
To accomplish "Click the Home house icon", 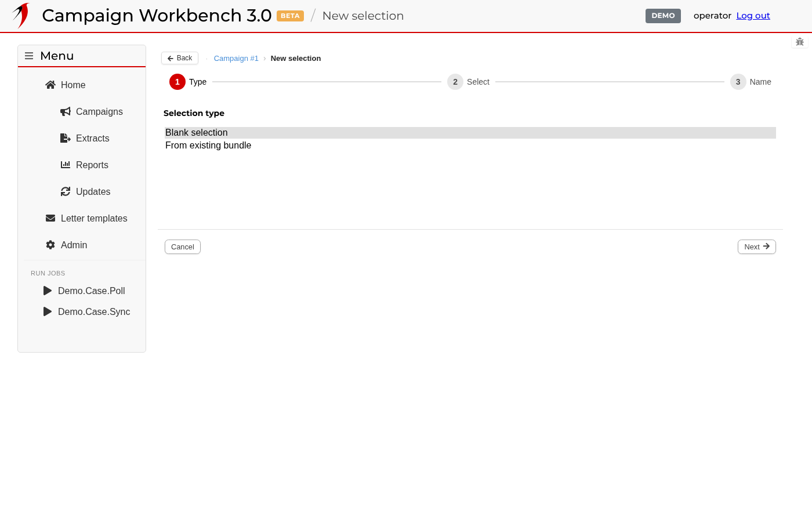I will pos(50,85).
